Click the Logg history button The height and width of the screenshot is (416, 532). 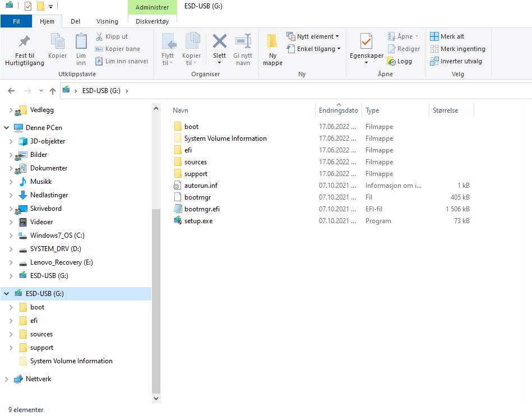coord(400,62)
